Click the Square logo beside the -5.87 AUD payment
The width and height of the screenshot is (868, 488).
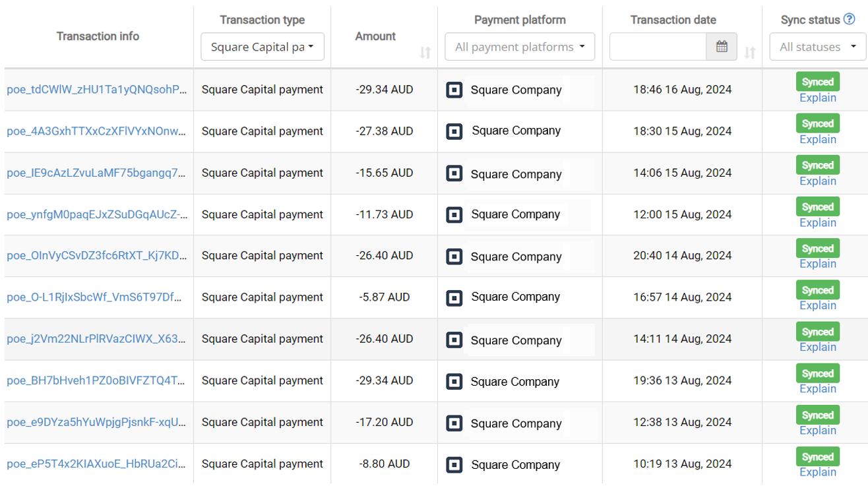454,297
